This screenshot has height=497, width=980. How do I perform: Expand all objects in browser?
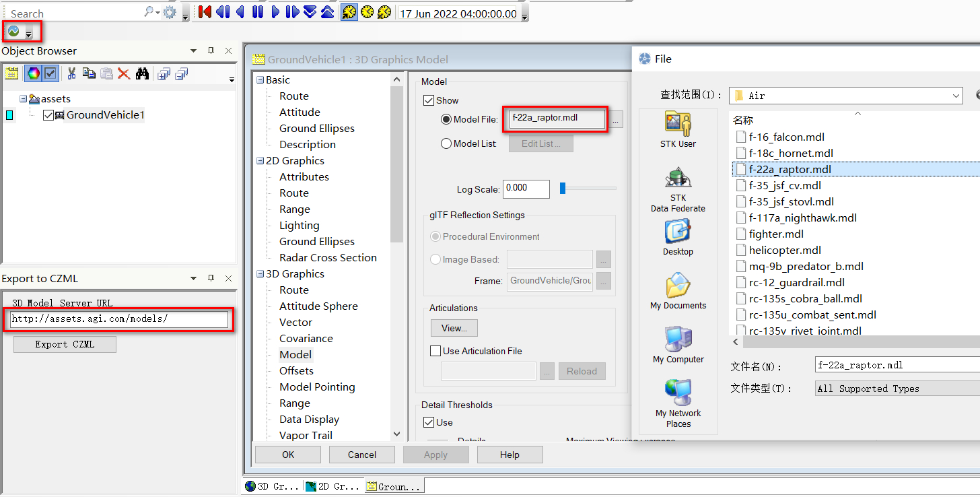(x=164, y=73)
